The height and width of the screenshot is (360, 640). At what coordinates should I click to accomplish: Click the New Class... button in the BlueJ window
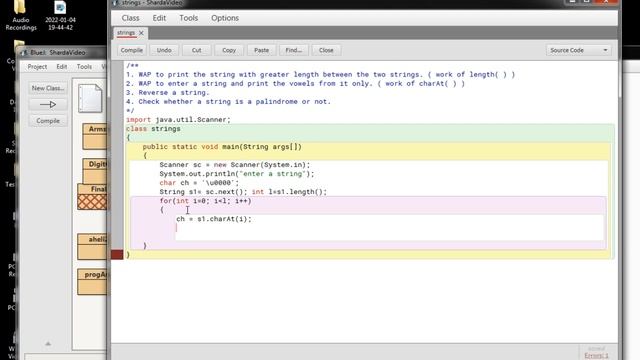click(48, 88)
